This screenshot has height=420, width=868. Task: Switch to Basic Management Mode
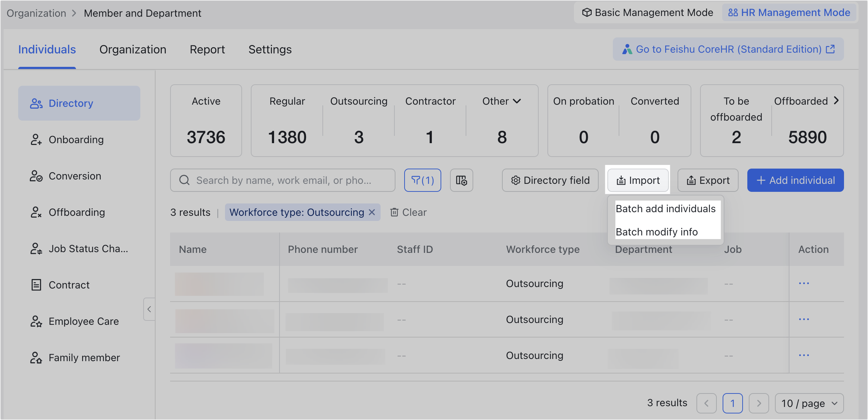(647, 13)
